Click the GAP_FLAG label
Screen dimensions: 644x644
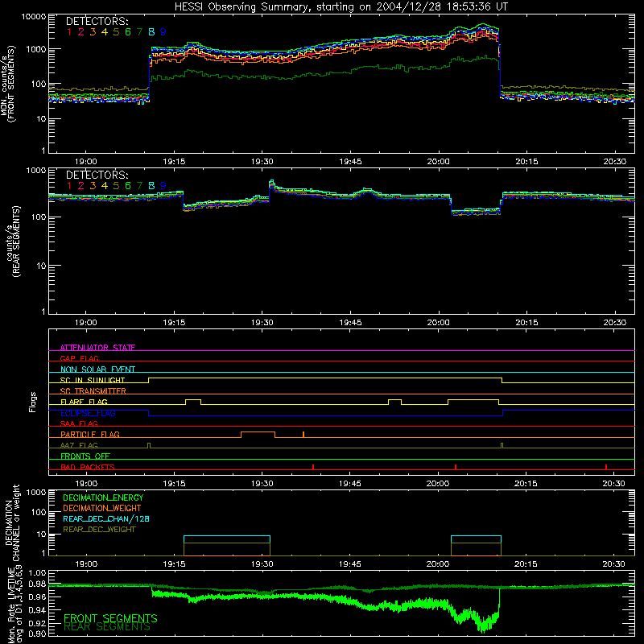pos(79,358)
